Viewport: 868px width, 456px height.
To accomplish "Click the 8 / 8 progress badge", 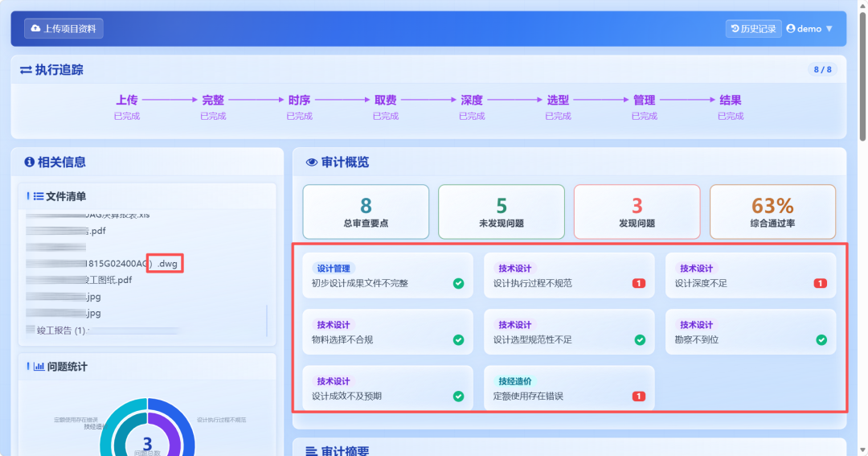I will 822,70.
